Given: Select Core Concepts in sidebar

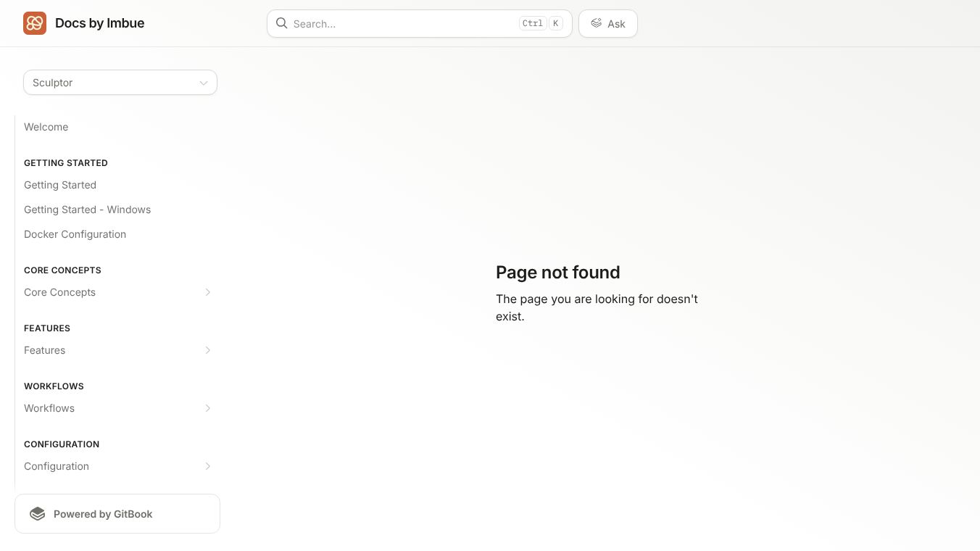Looking at the screenshot, I should (60, 292).
